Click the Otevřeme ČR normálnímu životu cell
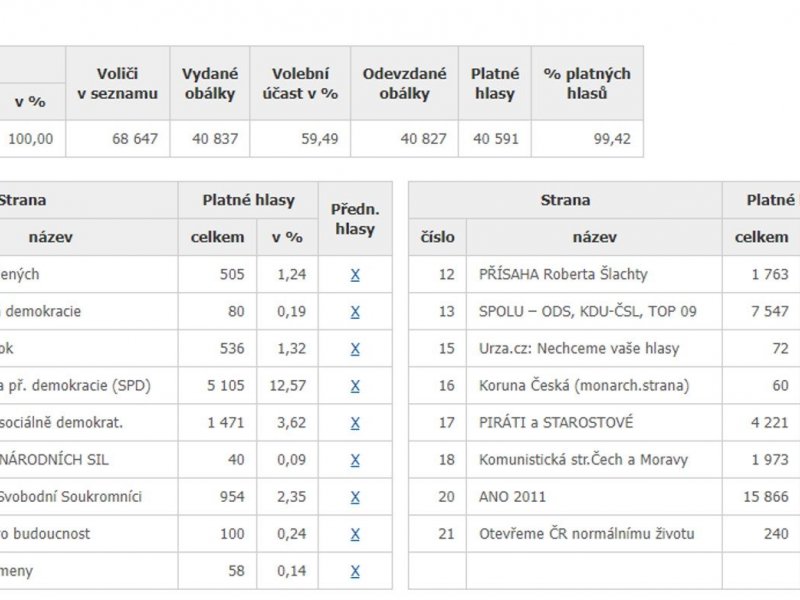 pos(594,534)
